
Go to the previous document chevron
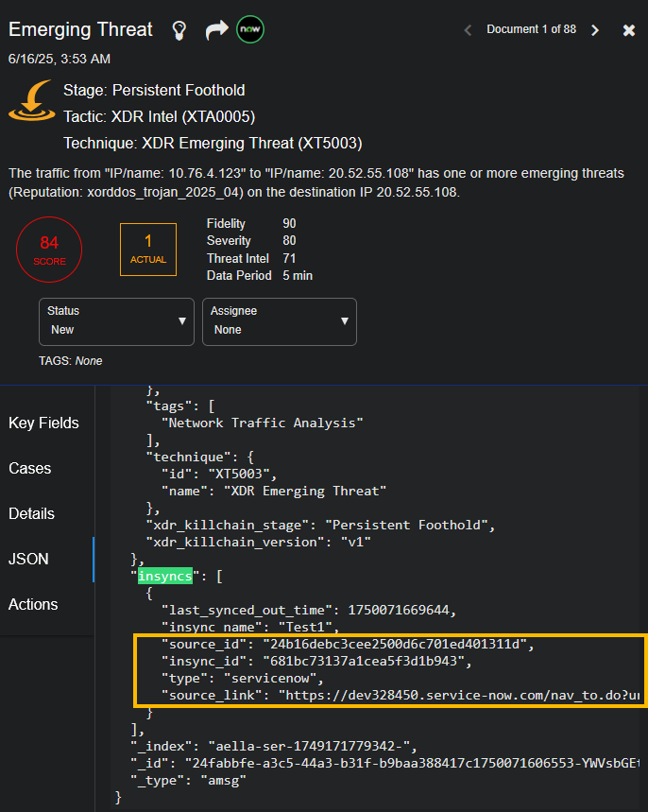[468, 30]
